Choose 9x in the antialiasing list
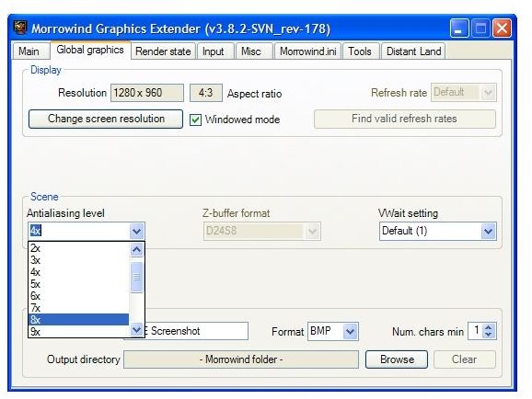Viewport: 532px width, 399px height. (x=79, y=331)
